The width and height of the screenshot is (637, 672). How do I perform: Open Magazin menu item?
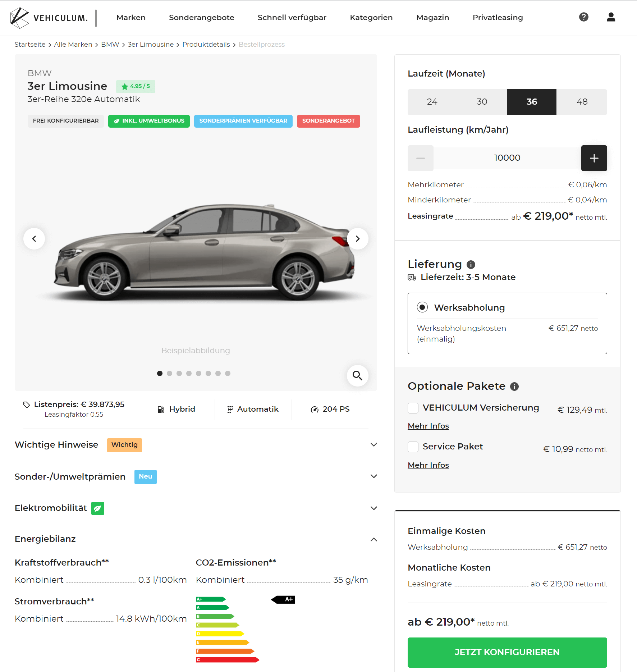[x=433, y=18]
